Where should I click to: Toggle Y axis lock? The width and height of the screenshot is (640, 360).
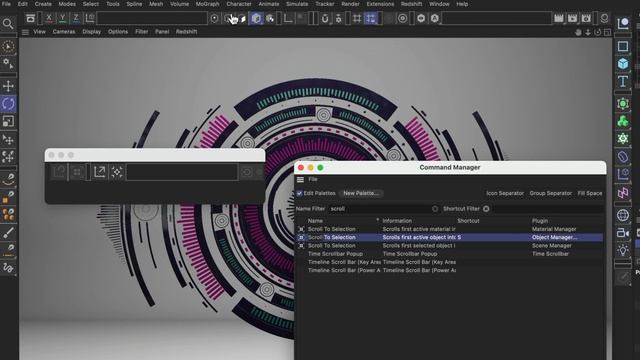click(x=62, y=18)
